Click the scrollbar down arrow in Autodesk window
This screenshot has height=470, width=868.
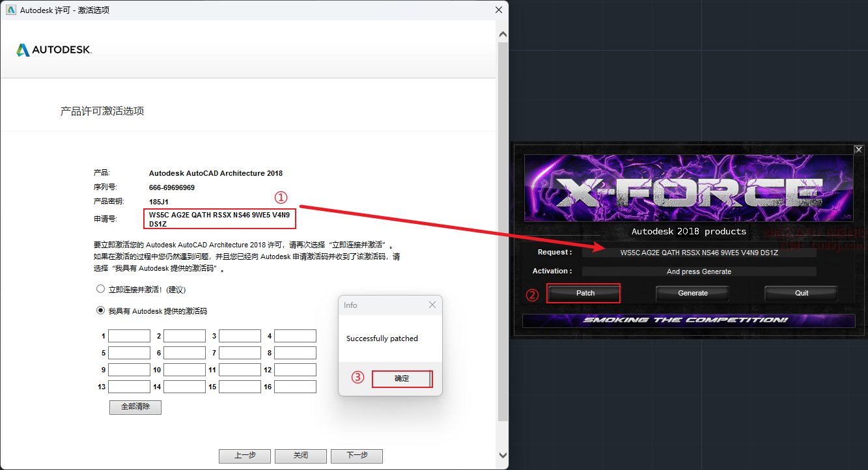click(x=502, y=455)
